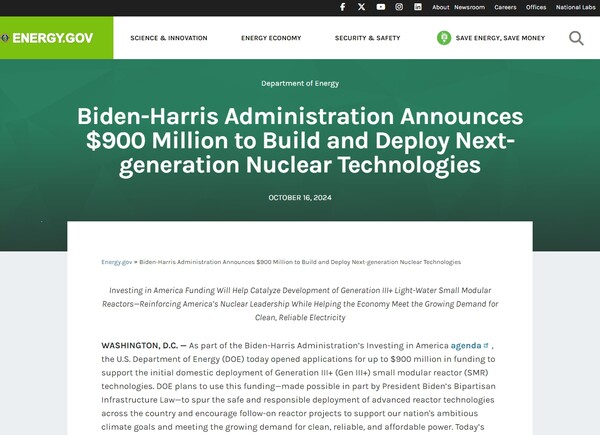This screenshot has height=435, width=600.
Task: Visit the YouTube channel icon
Action: point(380,7)
